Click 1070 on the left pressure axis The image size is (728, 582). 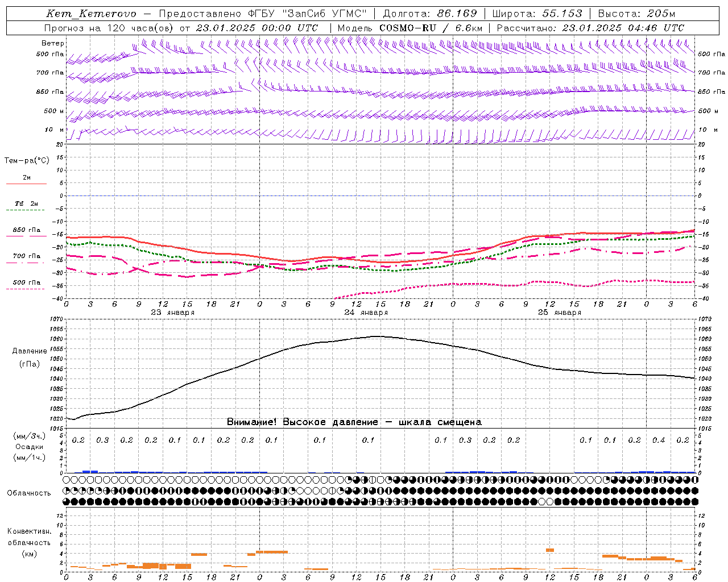tap(57, 319)
